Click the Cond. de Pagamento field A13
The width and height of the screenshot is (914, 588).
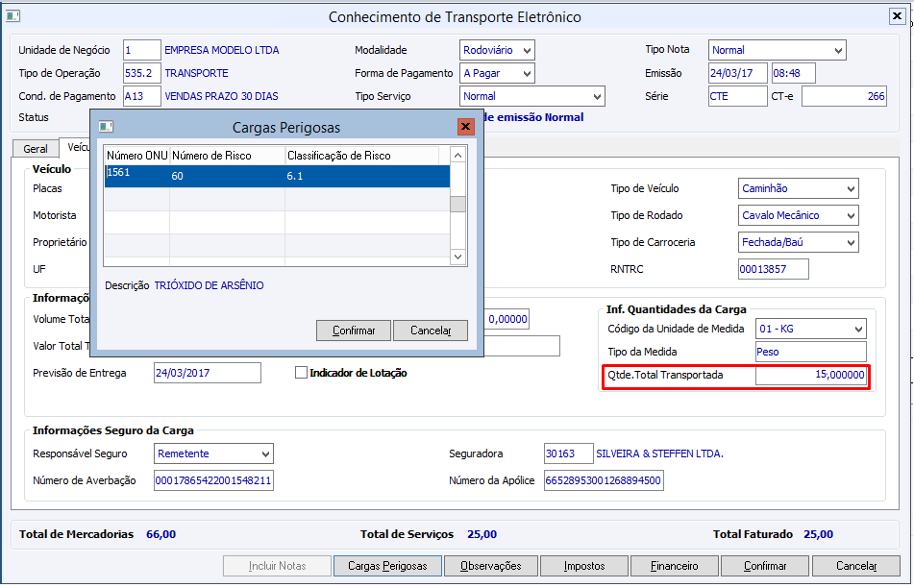pyautogui.click(x=141, y=96)
